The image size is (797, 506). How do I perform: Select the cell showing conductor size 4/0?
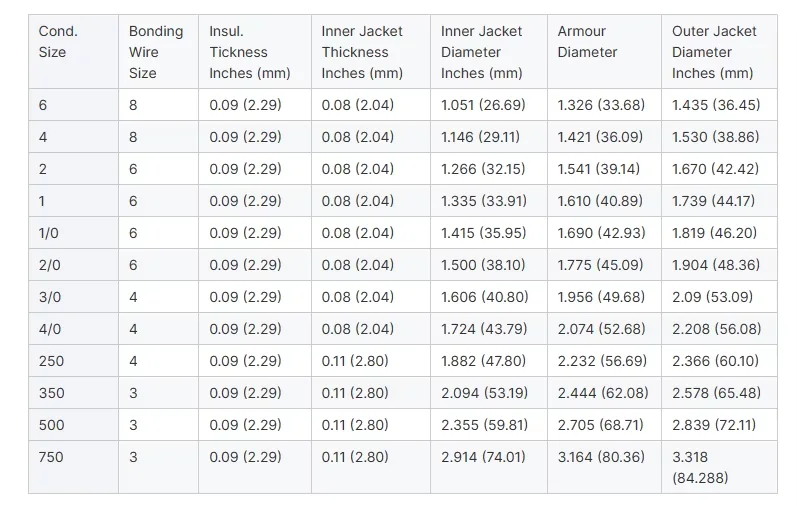(50, 329)
